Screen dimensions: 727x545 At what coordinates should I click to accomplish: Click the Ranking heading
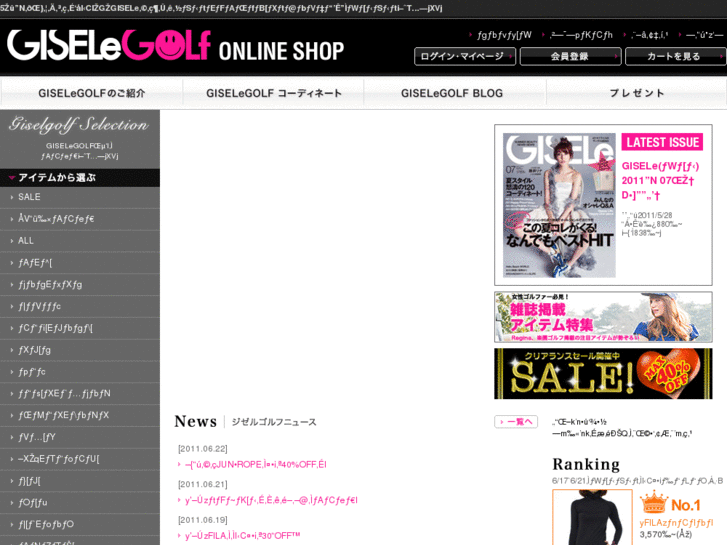(586, 464)
